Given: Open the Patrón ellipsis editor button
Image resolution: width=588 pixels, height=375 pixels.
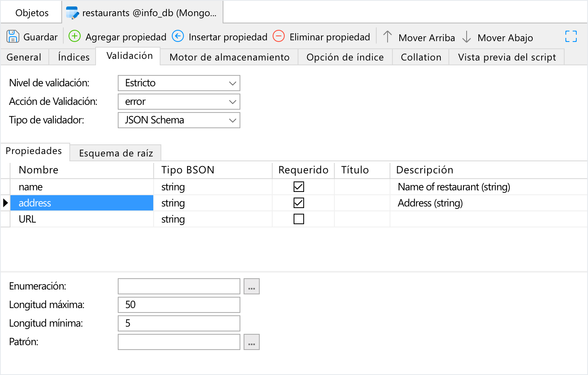Looking at the screenshot, I should (252, 342).
